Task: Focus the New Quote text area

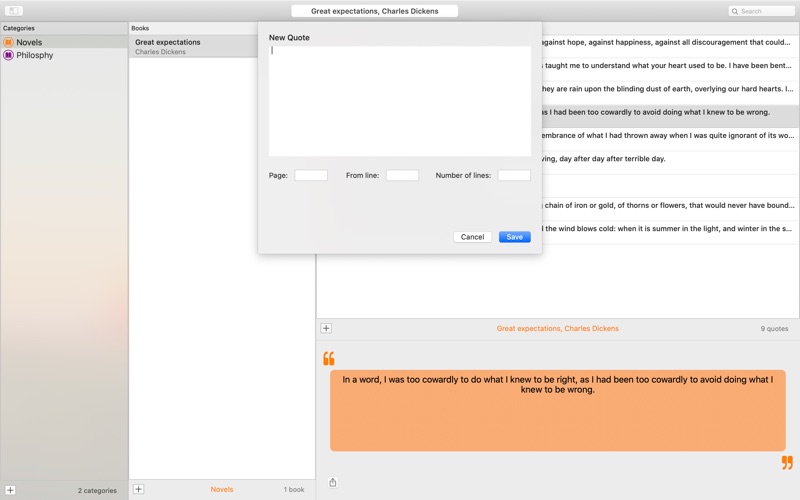Action: [x=399, y=100]
